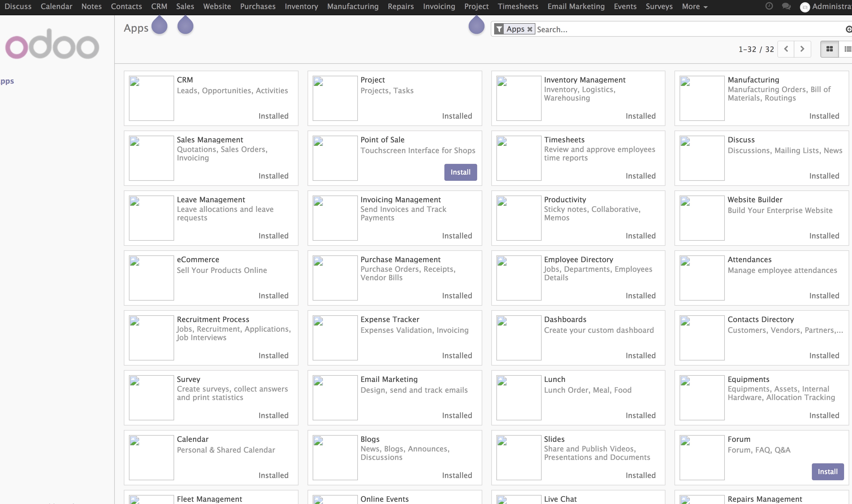
Task: Select the Expense Tracker card title
Action: click(x=390, y=320)
